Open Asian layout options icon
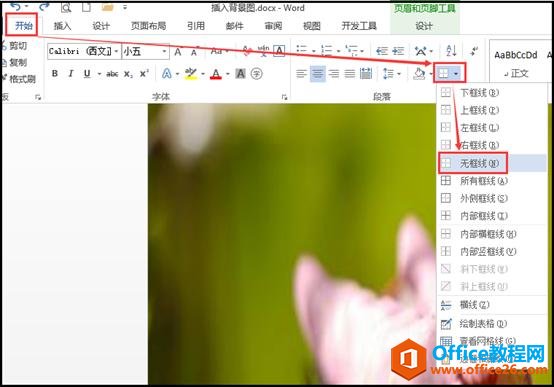 [x=421, y=51]
